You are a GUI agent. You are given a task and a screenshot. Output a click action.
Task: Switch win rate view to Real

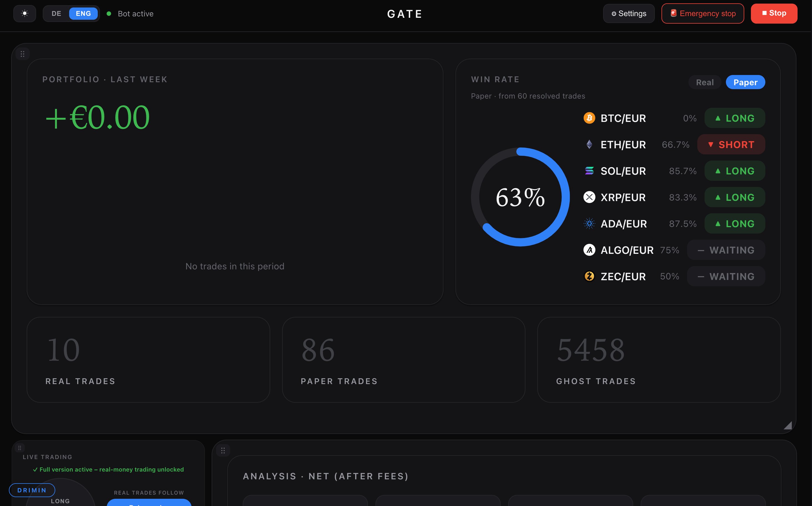[x=705, y=82]
